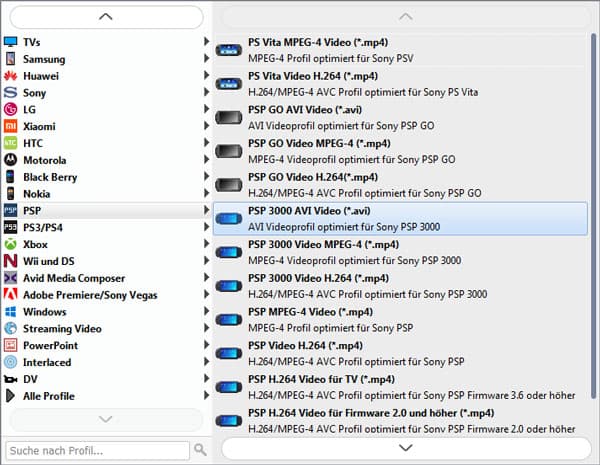600x465 pixels.
Task: Expand the TVs submenu arrow
Action: coord(206,41)
